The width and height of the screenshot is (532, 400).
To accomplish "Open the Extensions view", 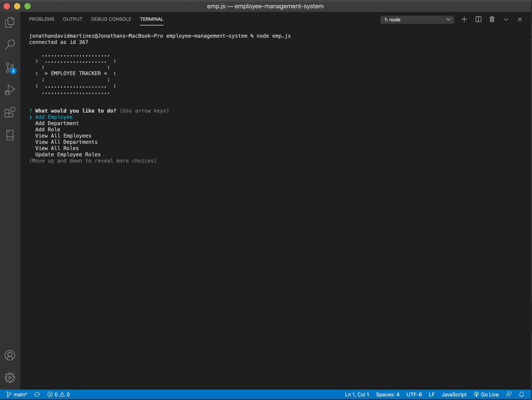I will 10,112.
